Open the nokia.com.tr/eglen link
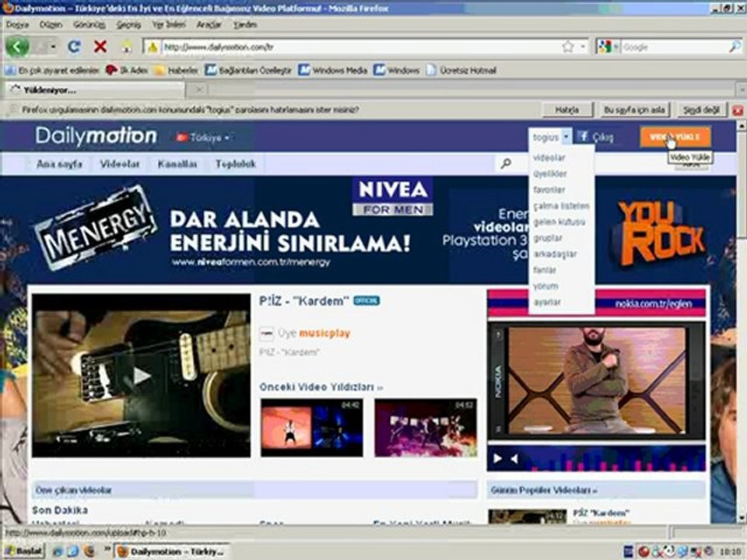Image resolution: width=747 pixels, height=560 pixels. coord(653,304)
